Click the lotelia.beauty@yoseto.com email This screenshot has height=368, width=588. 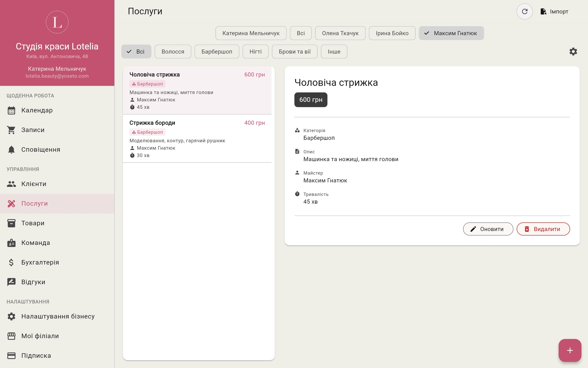57,76
